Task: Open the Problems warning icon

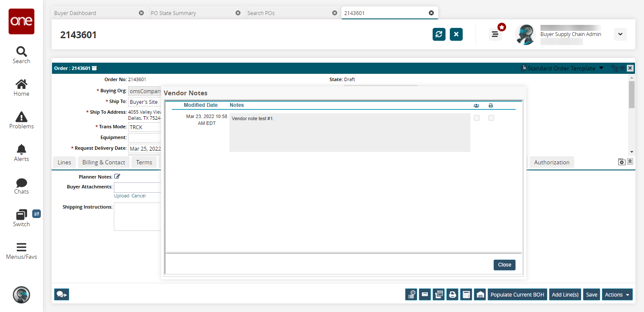Action: tap(21, 120)
